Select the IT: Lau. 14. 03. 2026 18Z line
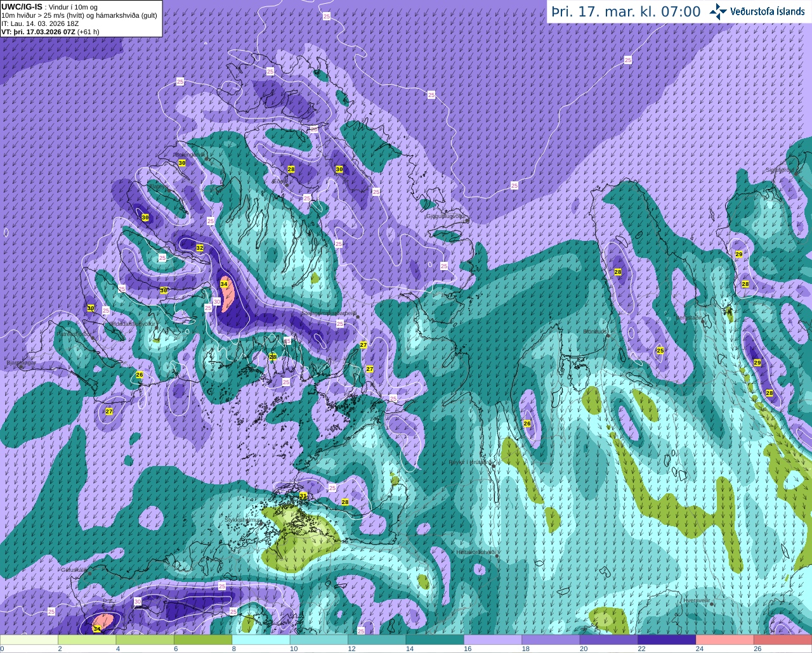Viewport: 812px width, 653px height. (x=40, y=23)
